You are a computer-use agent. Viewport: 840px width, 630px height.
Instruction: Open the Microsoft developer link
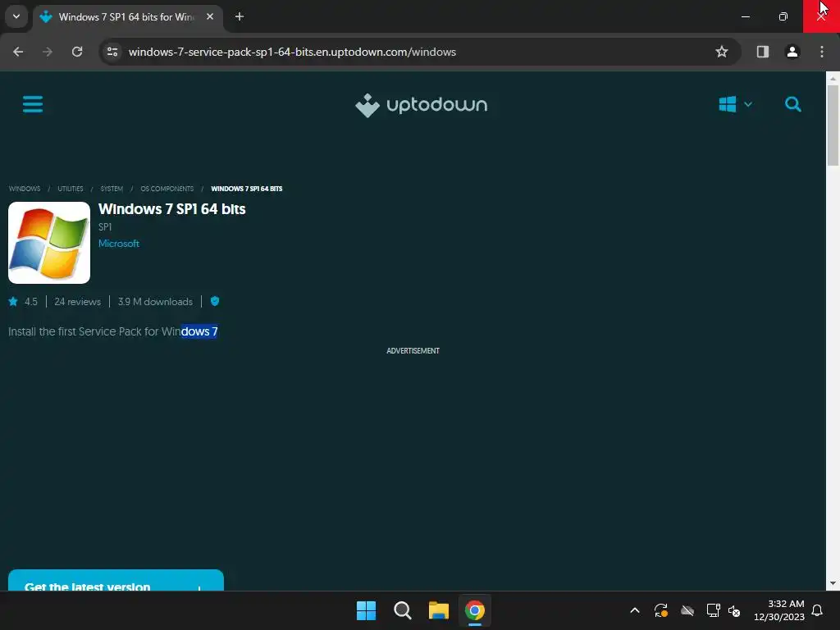pos(119,243)
